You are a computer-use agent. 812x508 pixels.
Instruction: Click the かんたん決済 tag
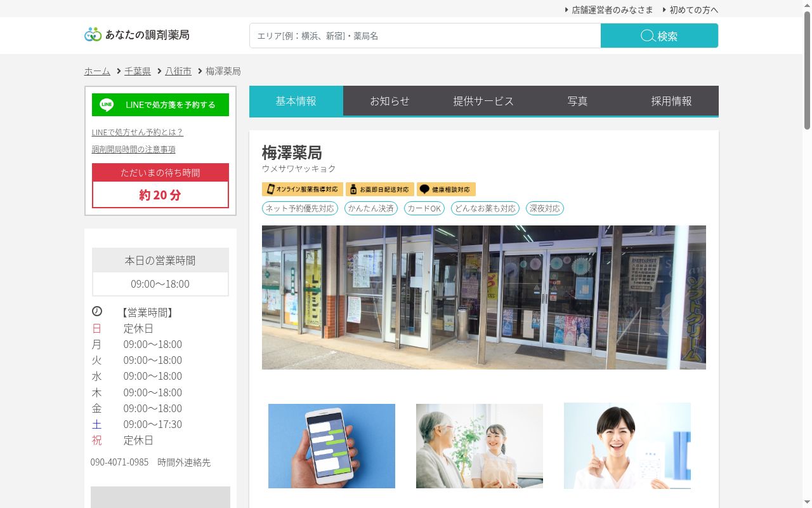371,208
